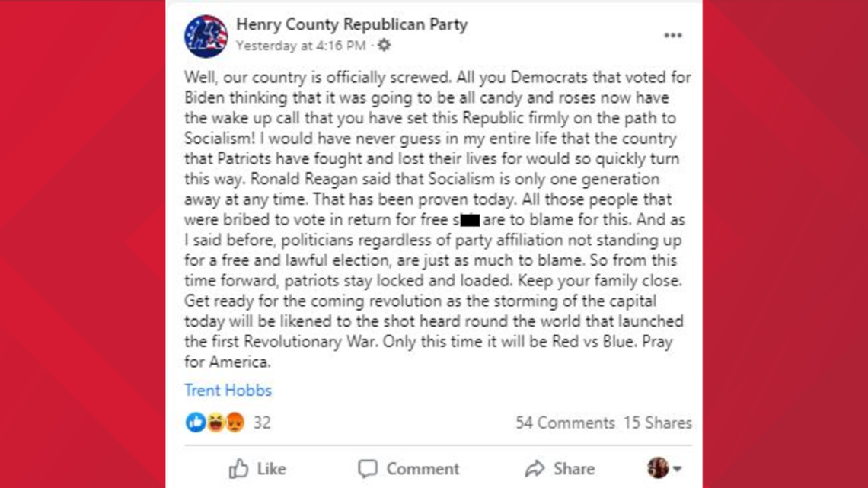Click the laughing face reaction icon

pos(215,422)
